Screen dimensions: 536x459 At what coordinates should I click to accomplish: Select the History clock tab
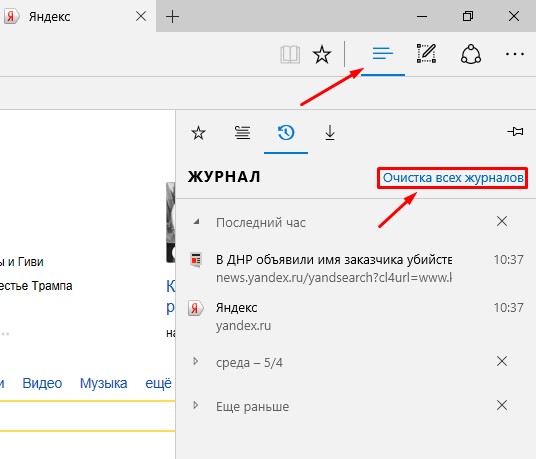click(286, 133)
